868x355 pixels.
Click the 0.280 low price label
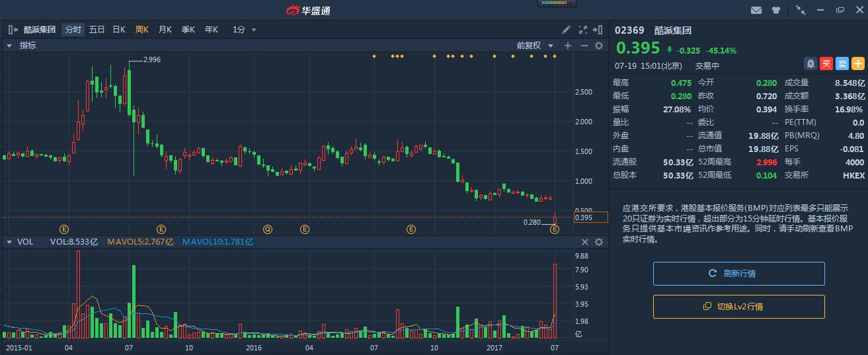(532, 222)
